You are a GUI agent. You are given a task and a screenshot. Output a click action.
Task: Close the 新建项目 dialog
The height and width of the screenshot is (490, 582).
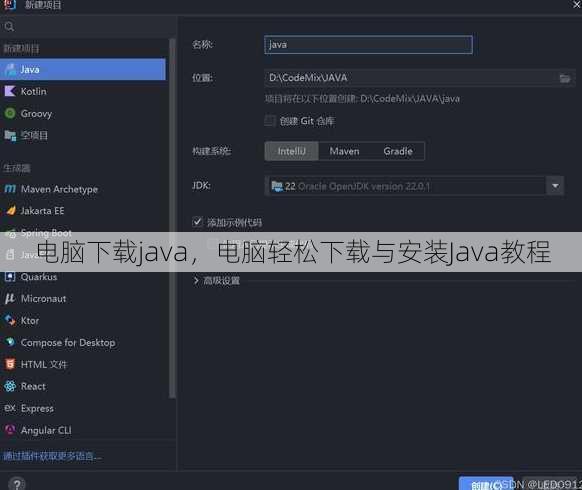(576, 4)
